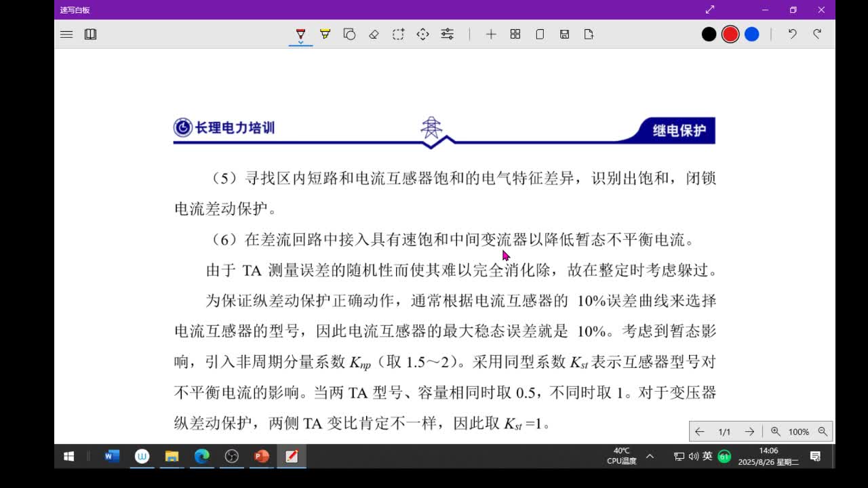The image size is (868, 488).
Task: Open the hamburger menu
Action: point(66,34)
